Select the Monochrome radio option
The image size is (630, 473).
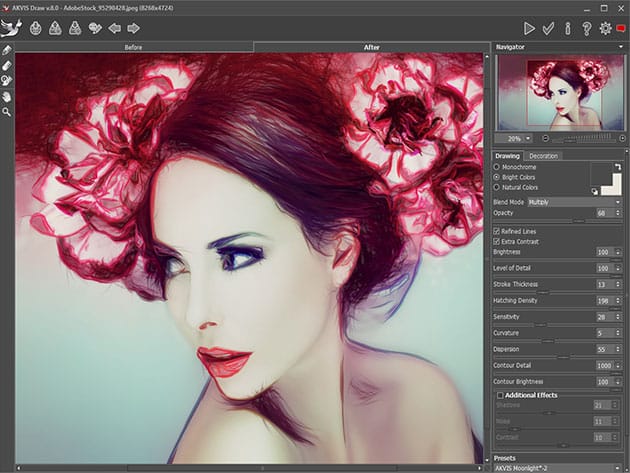coord(498,167)
